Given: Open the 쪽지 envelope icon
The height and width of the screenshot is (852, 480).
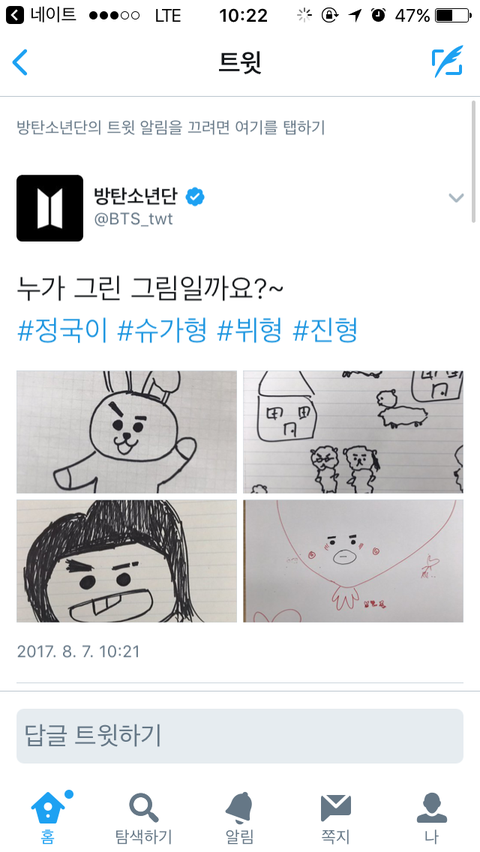Looking at the screenshot, I should click(x=335, y=807).
